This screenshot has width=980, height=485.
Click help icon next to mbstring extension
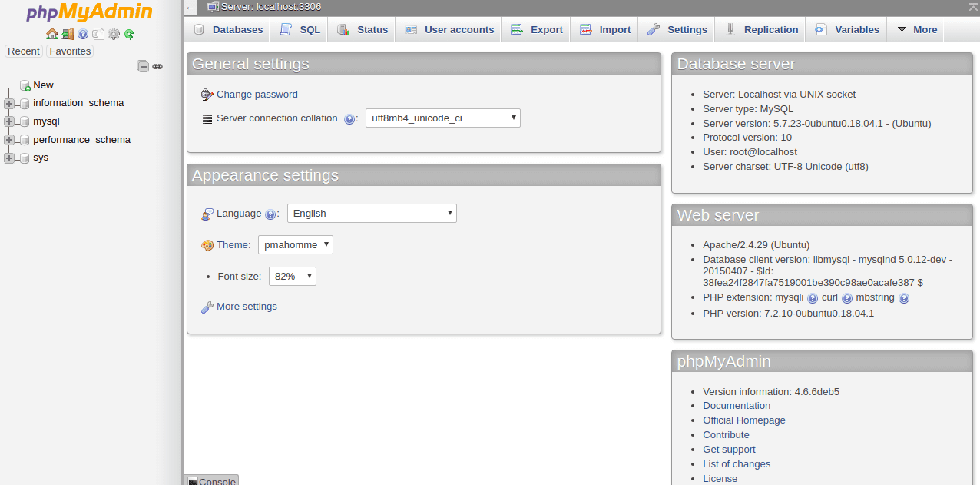click(904, 298)
